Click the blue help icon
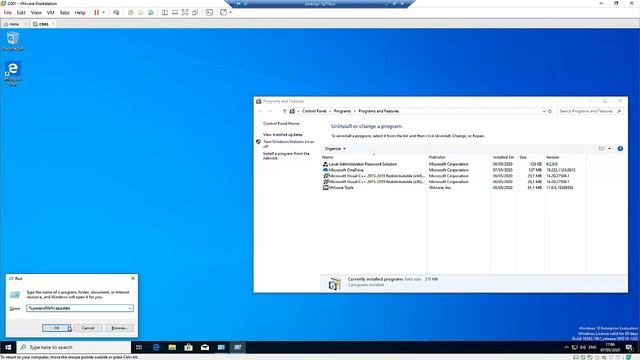 pyautogui.click(x=620, y=149)
